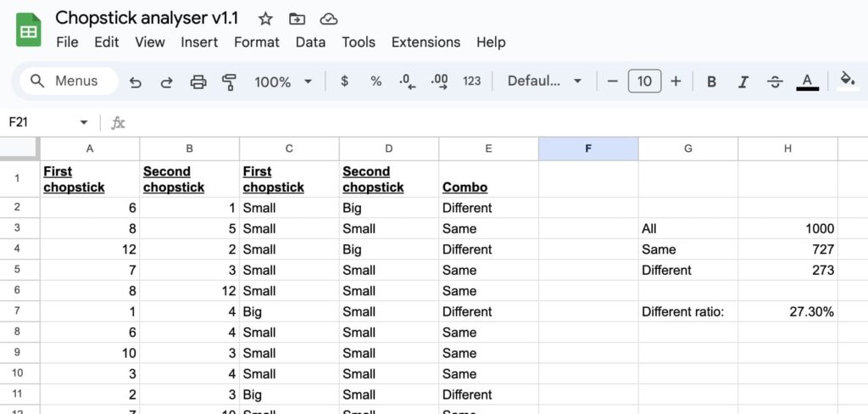Search the Menus box
This screenshot has width=868, height=414.
point(69,81)
